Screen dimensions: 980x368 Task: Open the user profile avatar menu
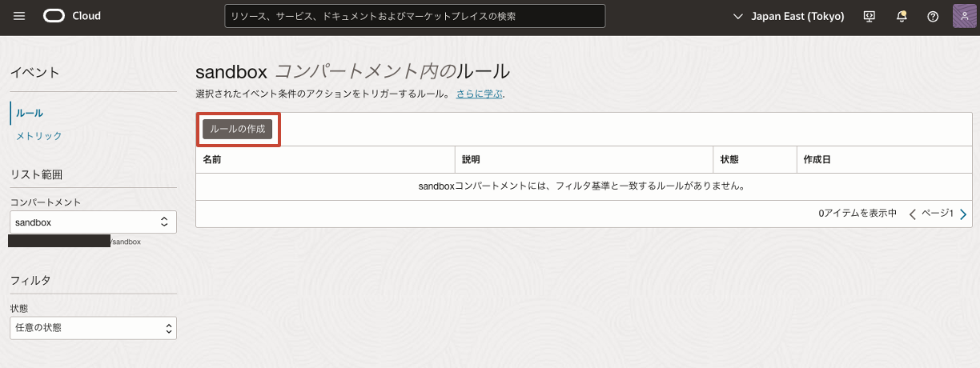[964, 16]
